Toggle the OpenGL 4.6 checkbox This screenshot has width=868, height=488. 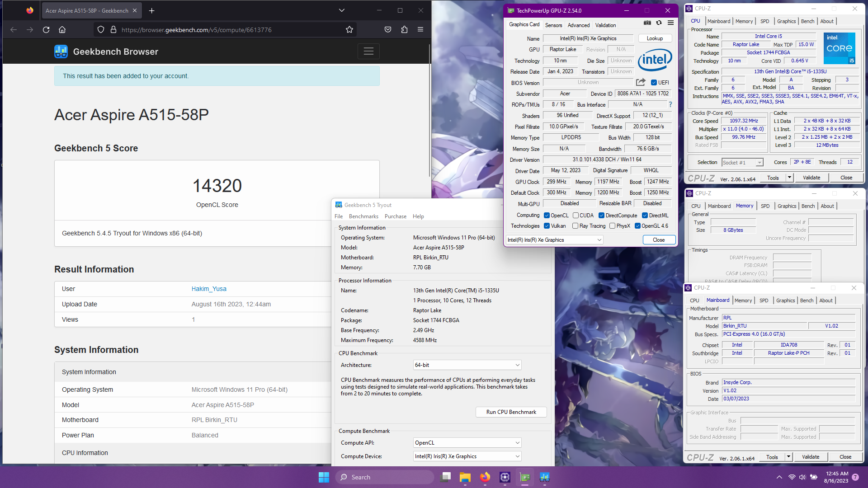click(637, 226)
